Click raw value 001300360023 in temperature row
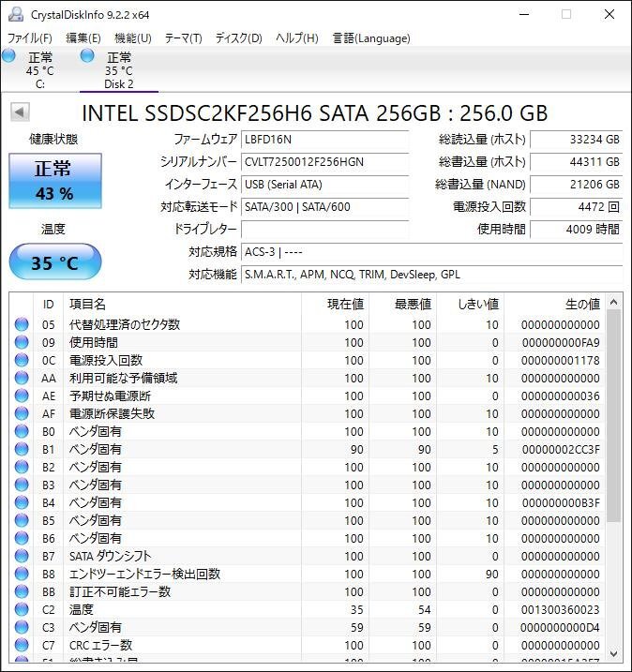Screen dimensions: 632x672 click(x=561, y=609)
